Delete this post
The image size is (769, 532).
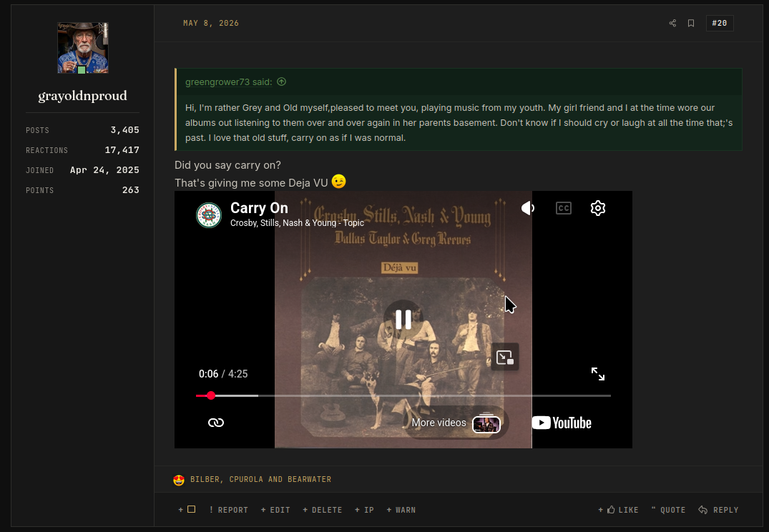click(322, 510)
